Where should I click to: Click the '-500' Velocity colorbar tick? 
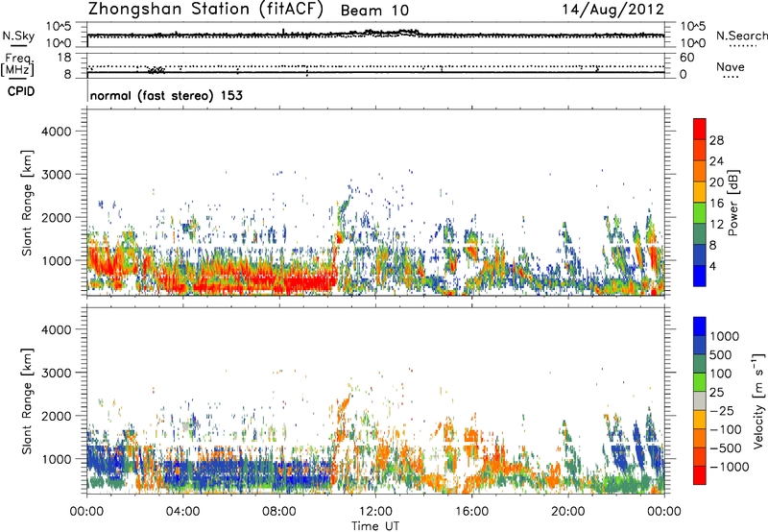coord(726,447)
